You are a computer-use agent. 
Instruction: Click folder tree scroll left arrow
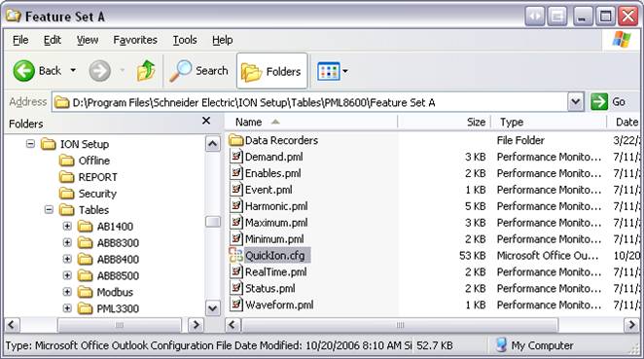pos(12,325)
